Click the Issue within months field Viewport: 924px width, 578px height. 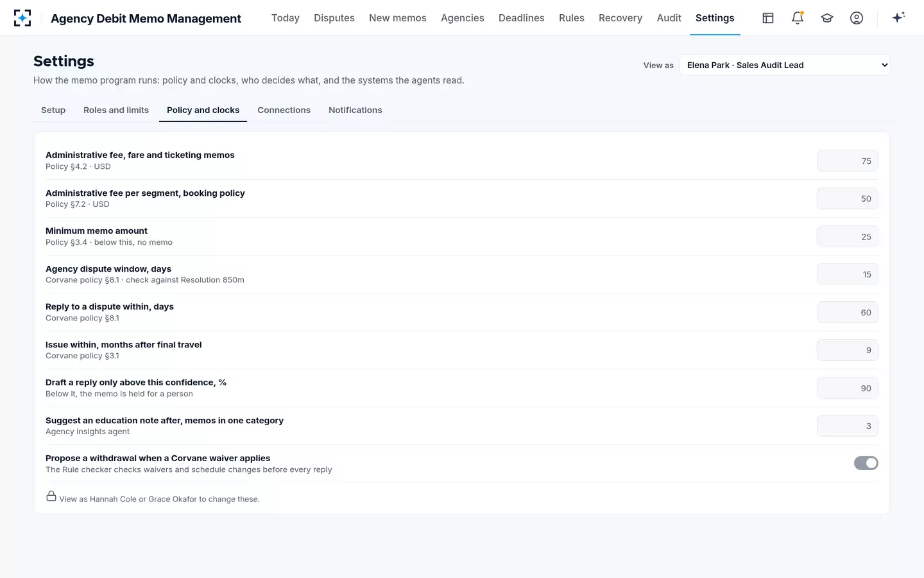point(848,350)
